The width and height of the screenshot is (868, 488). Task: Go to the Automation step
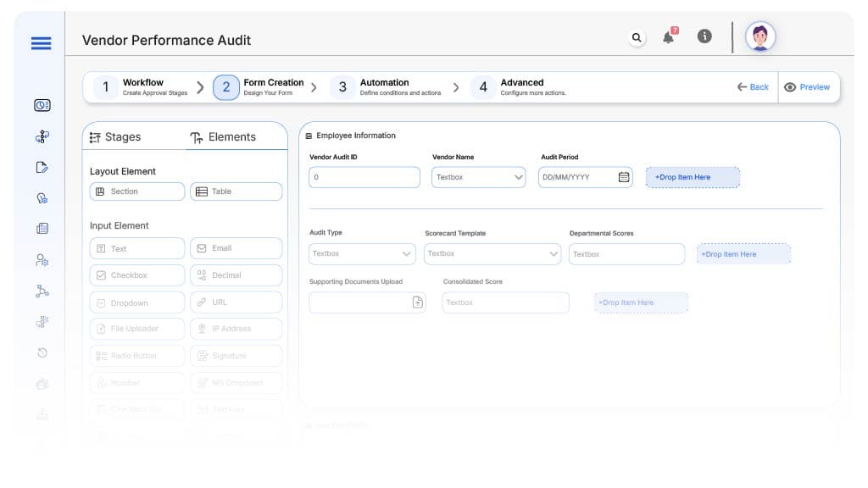[x=384, y=86]
